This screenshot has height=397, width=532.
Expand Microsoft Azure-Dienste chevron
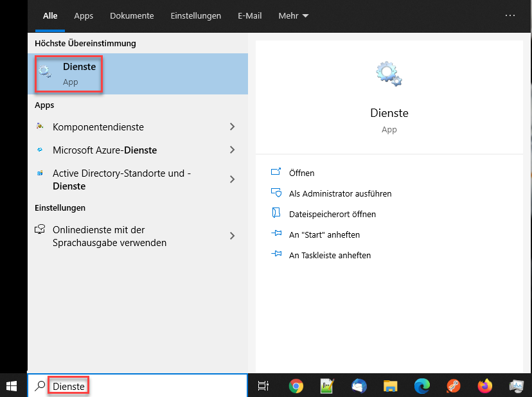[232, 150]
